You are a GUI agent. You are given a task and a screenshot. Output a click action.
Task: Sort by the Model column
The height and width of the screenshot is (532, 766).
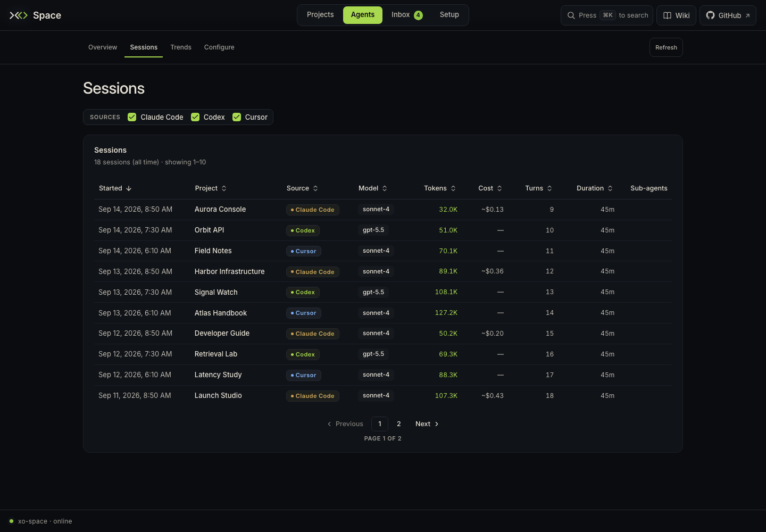pos(373,188)
